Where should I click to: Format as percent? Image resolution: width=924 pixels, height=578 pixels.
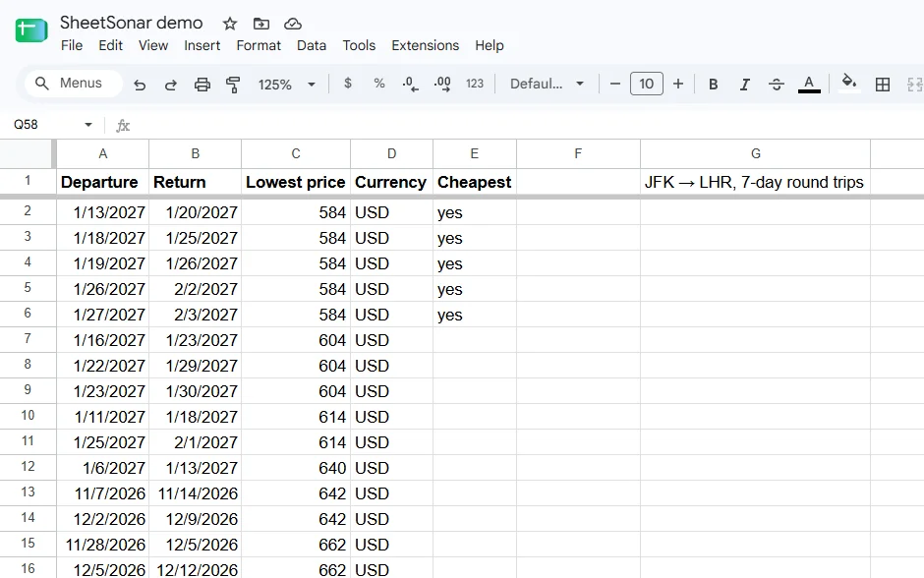coord(378,84)
